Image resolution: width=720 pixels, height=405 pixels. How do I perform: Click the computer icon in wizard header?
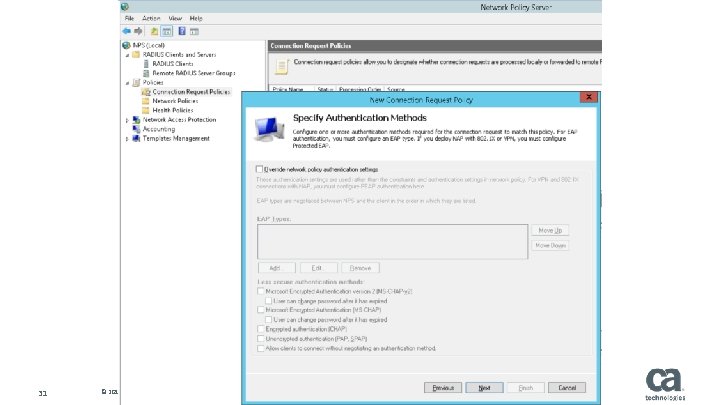[269, 129]
